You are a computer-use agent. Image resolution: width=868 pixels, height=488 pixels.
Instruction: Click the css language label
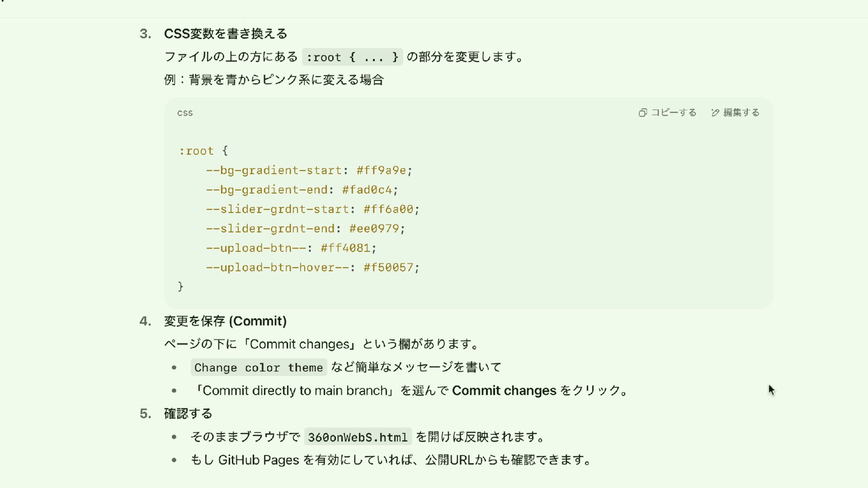point(185,113)
